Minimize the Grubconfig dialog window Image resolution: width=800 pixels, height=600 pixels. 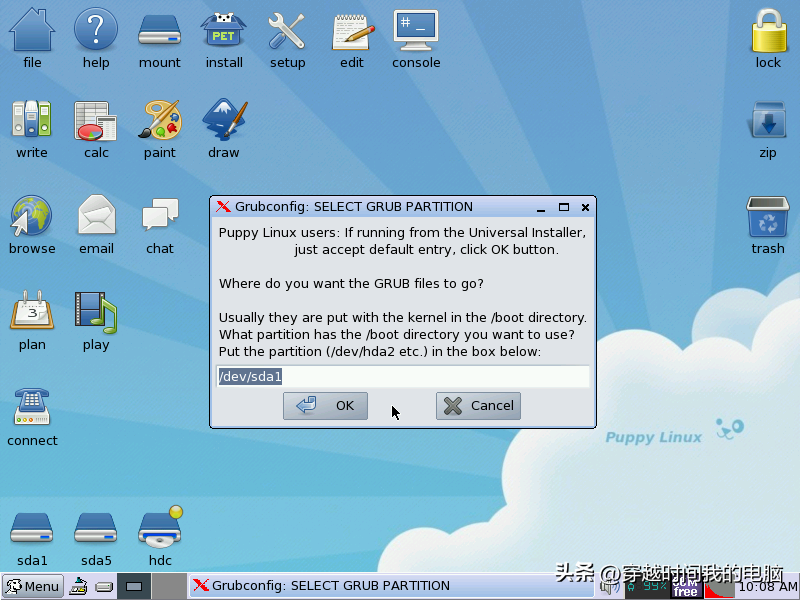coord(541,207)
